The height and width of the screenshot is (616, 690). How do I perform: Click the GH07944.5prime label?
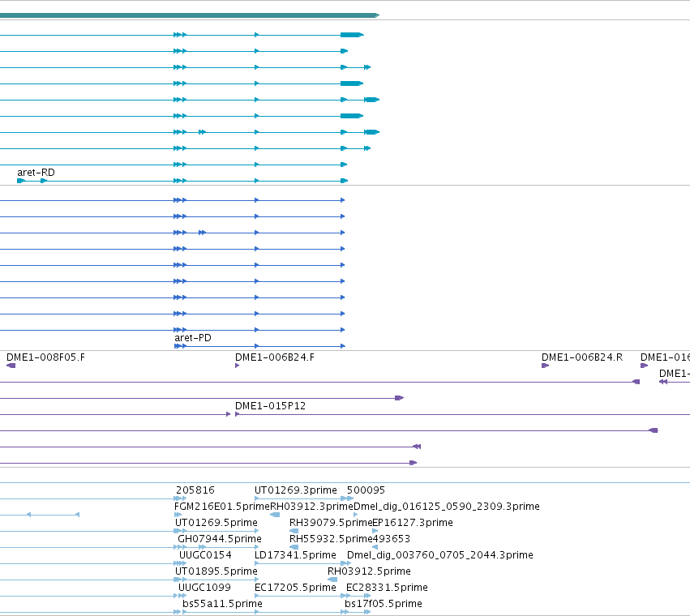pos(220,539)
